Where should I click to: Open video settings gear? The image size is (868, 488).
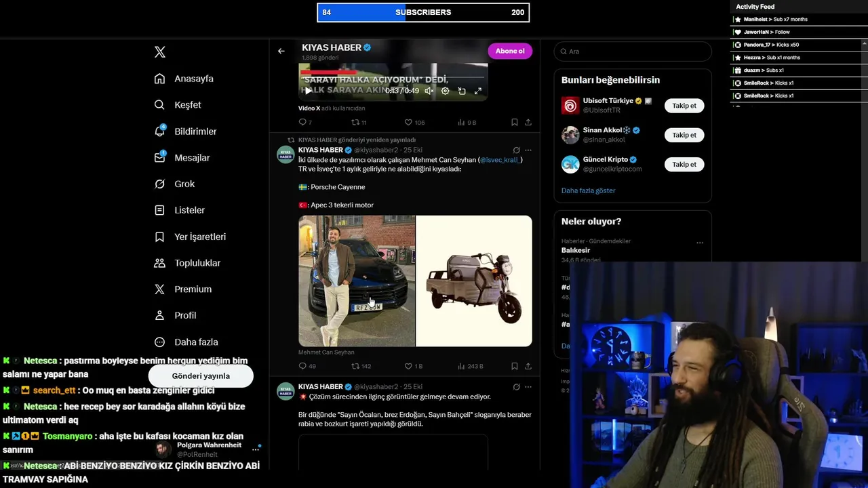coord(445,91)
